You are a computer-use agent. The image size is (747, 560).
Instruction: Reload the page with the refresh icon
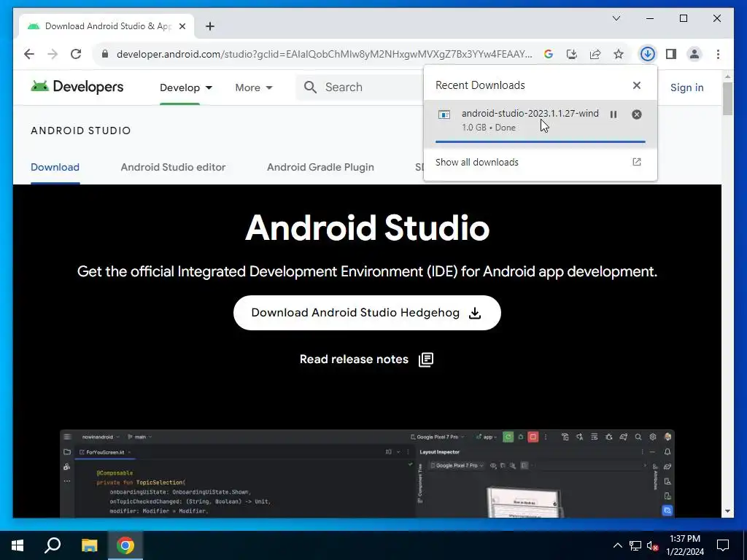(76, 54)
